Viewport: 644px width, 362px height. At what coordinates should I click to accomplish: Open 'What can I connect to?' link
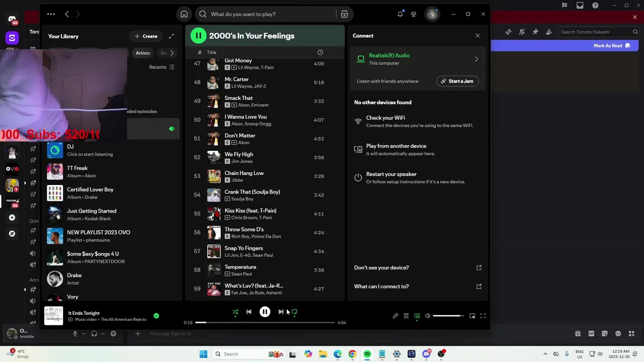click(418, 286)
